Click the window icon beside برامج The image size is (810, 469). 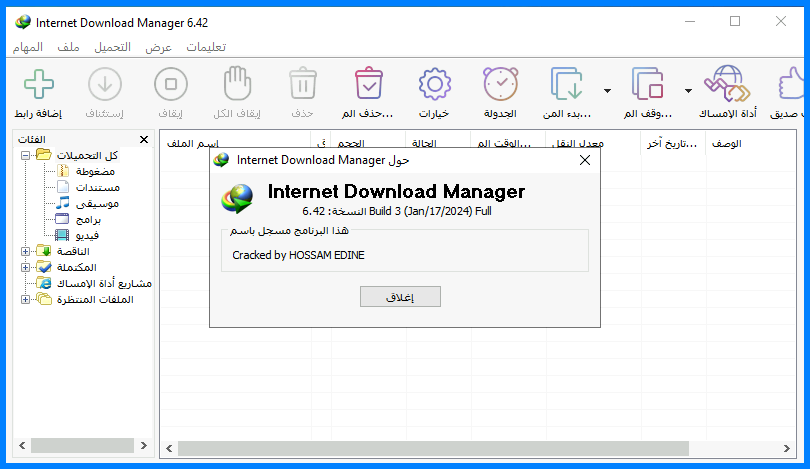(x=62, y=219)
